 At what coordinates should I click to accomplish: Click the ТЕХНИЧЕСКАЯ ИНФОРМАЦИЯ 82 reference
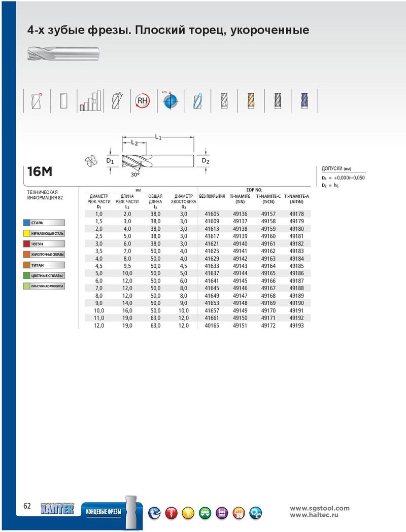(45, 195)
